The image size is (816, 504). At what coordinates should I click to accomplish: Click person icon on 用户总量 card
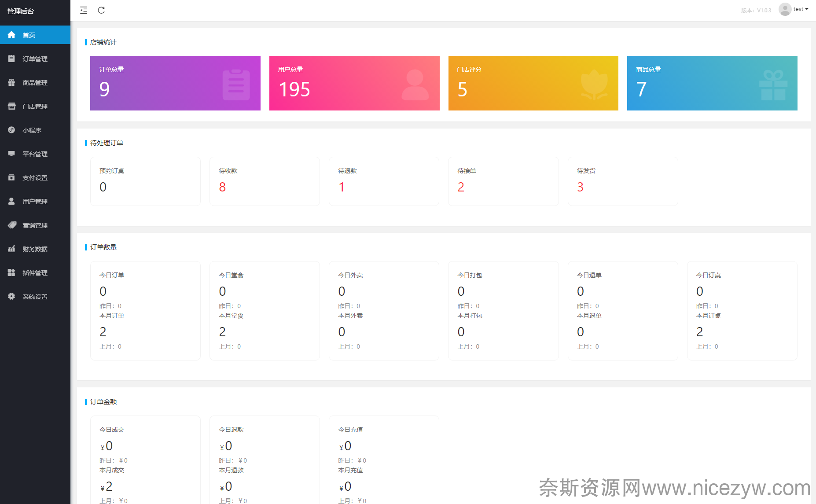point(415,85)
